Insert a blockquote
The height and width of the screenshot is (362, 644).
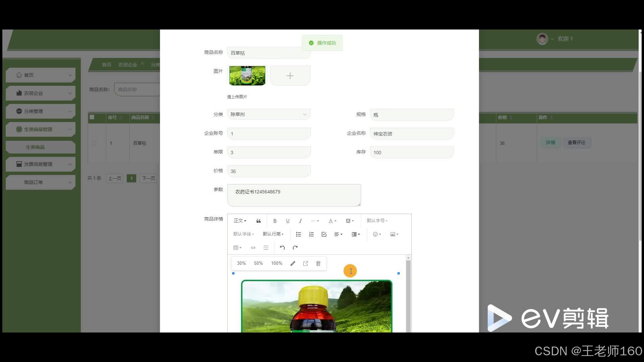[x=258, y=221]
